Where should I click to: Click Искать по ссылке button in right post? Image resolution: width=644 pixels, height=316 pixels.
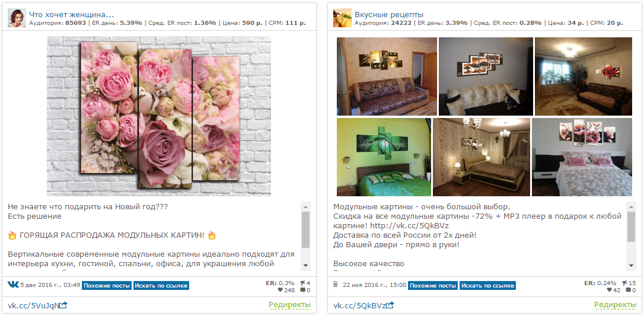tap(487, 286)
